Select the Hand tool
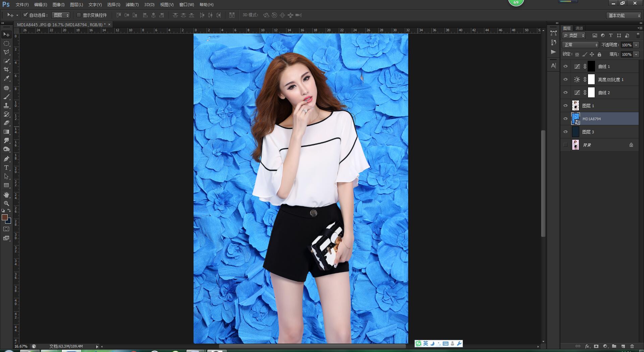 pyautogui.click(x=6, y=195)
